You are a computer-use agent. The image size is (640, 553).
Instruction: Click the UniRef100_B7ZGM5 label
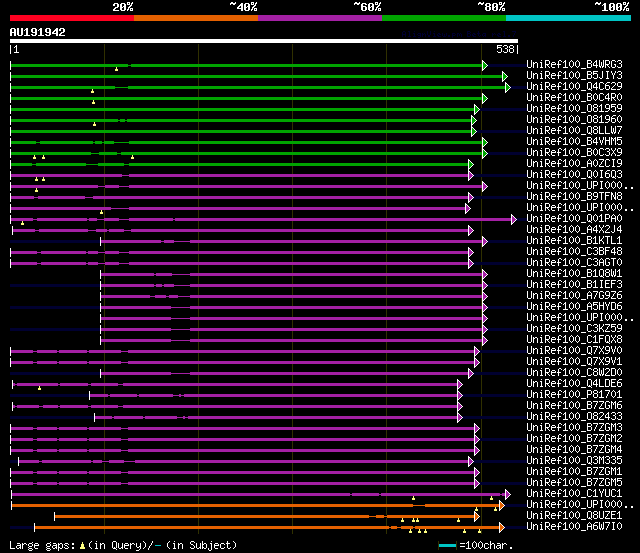[574, 483]
